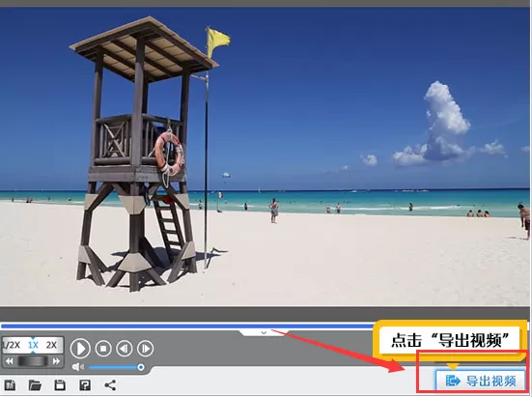Click the share icon
This screenshot has height=397, width=532.
(x=110, y=385)
